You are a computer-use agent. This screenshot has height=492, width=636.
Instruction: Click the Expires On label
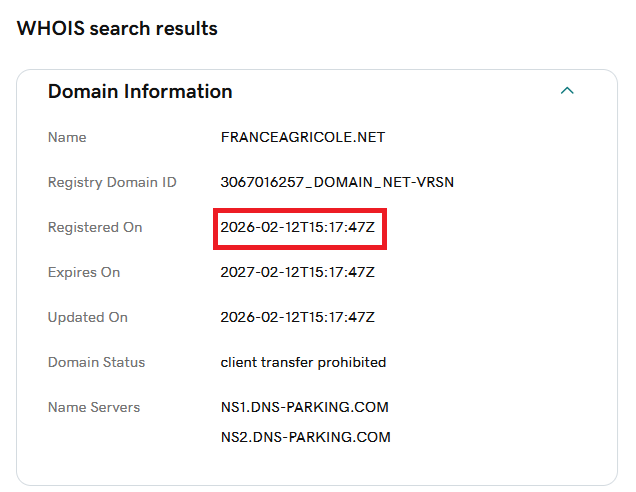(x=84, y=272)
